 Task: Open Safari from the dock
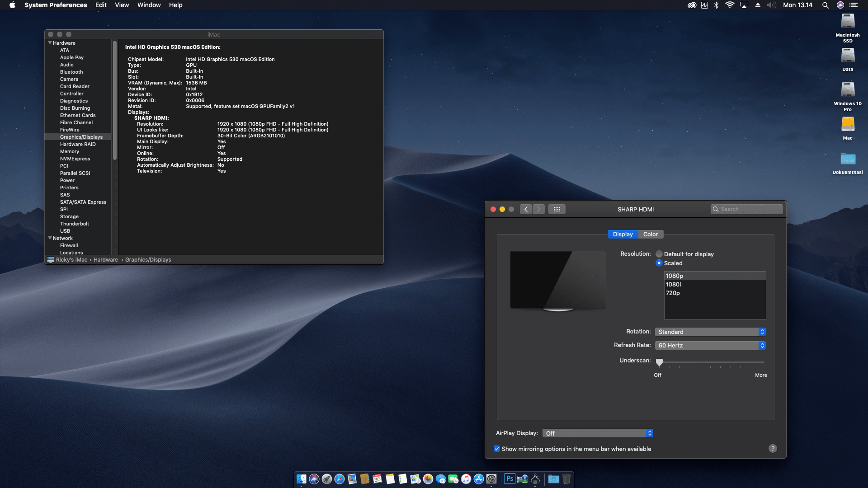tap(340, 479)
